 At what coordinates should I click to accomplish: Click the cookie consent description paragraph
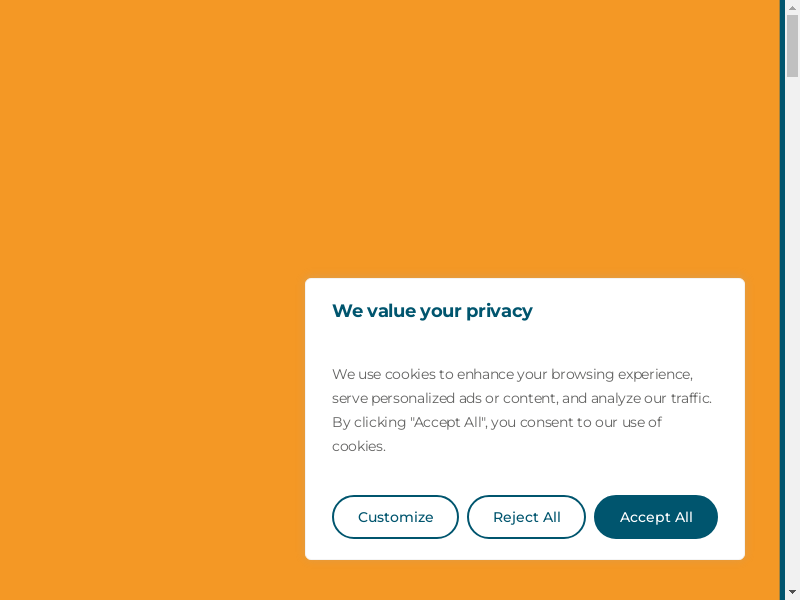click(520, 410)
